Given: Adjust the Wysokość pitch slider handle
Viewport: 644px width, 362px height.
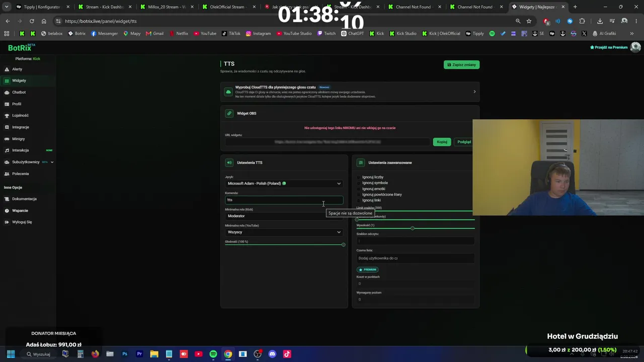Looking at the screenshot, I should pos(413,229).
